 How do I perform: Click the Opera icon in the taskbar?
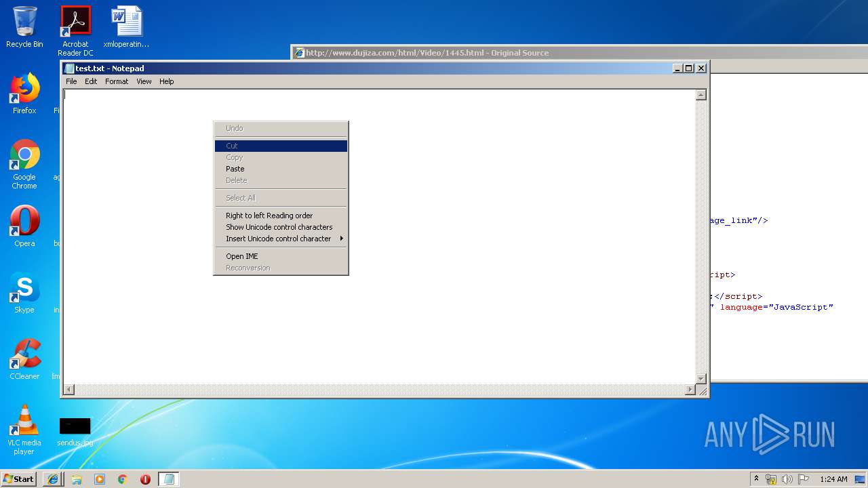(145, 479)
